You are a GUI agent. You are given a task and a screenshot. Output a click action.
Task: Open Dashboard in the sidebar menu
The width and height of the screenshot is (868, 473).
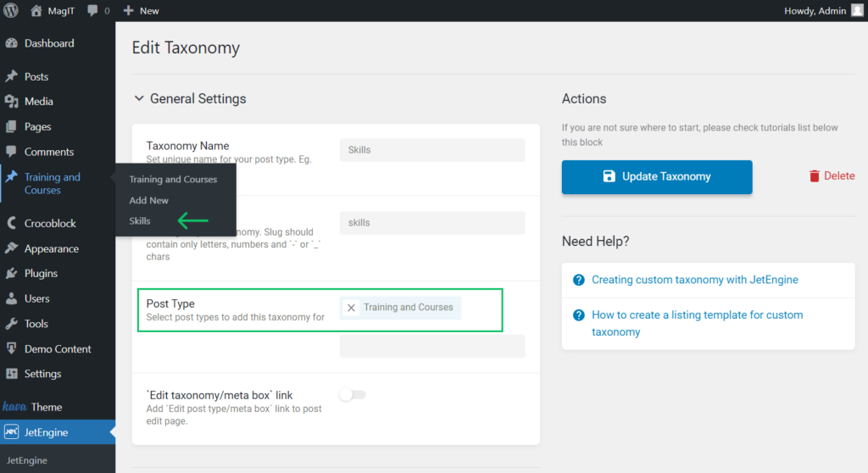[x=49, y=43]
